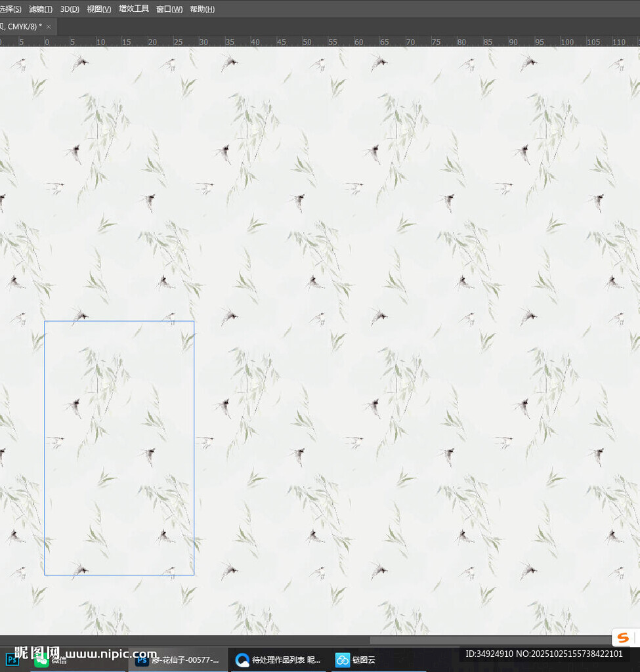Open the 滤镜(T) filter menu

(41, 9)
